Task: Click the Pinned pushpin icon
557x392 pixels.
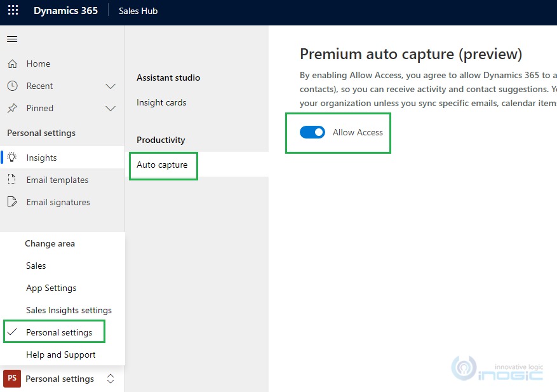Action: point(13,108)
